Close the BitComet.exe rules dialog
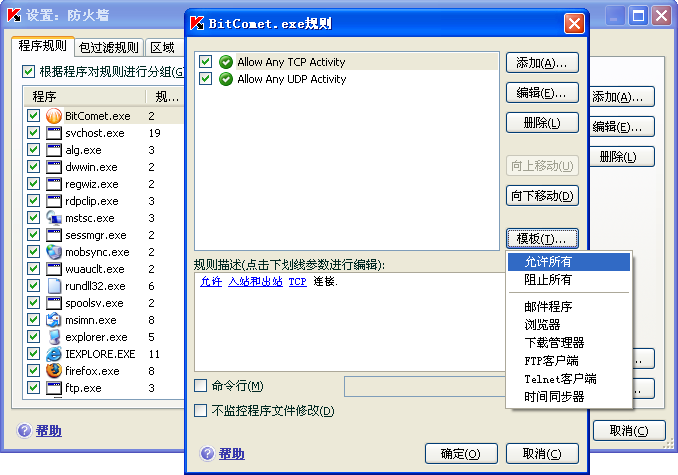Image resolution: width=678 pixels, height=475 pixels. 574,23
